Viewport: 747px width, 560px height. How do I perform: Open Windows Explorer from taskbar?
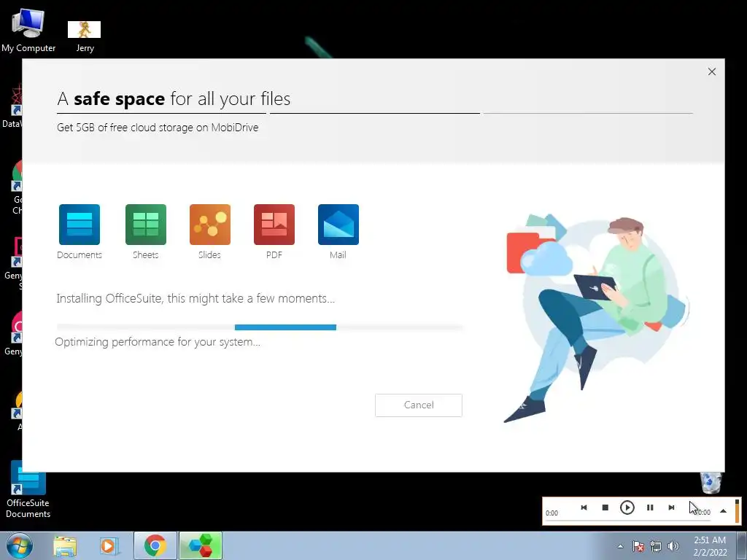65,546
